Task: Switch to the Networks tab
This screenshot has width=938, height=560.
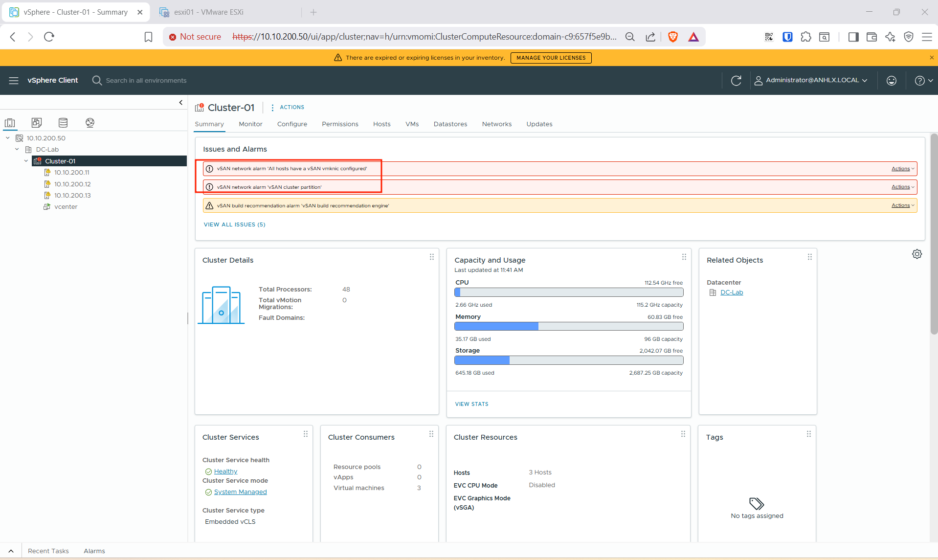Action: point(496,124)
